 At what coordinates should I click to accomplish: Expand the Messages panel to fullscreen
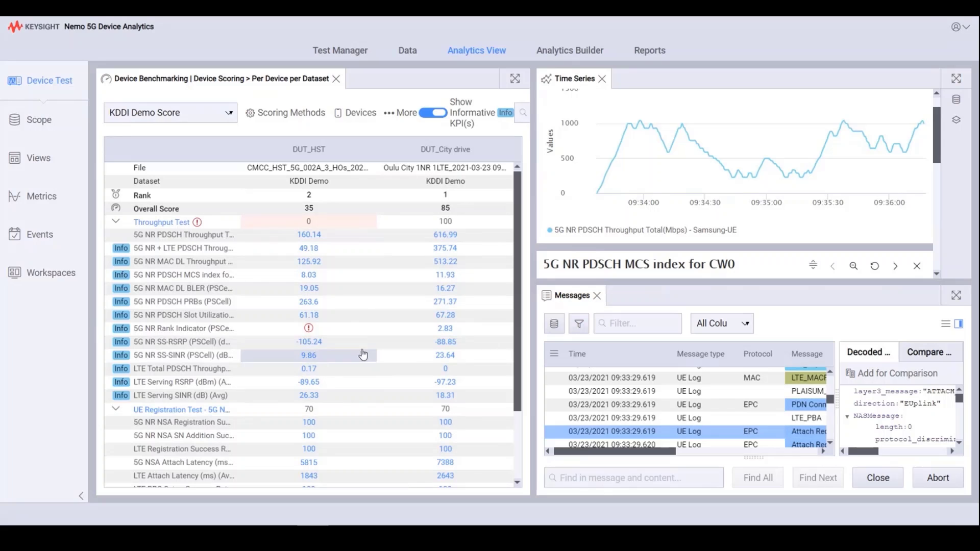pos(957,295)
